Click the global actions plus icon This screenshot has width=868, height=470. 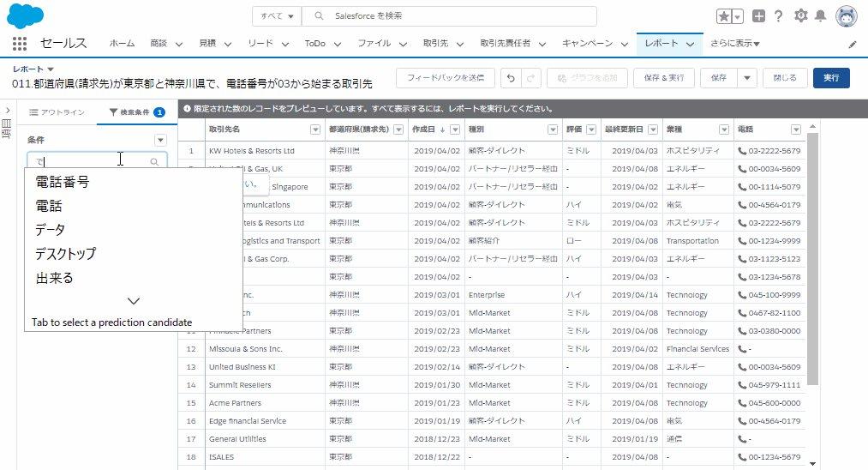pos(758,16)
